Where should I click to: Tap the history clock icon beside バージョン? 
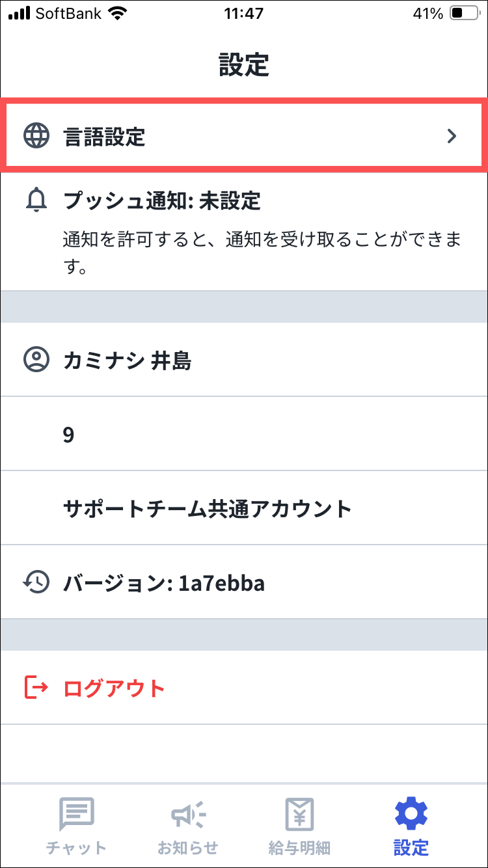tap(36, 582)
